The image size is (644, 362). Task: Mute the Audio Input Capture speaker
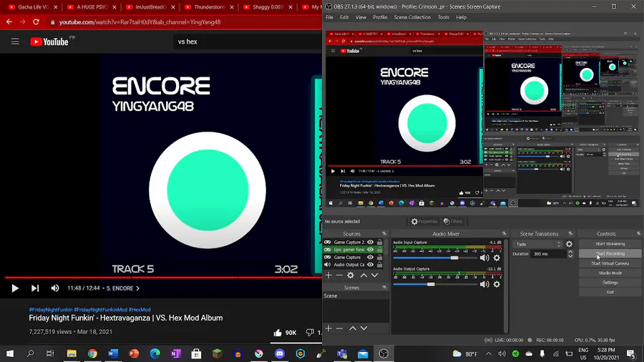point(484,258)
